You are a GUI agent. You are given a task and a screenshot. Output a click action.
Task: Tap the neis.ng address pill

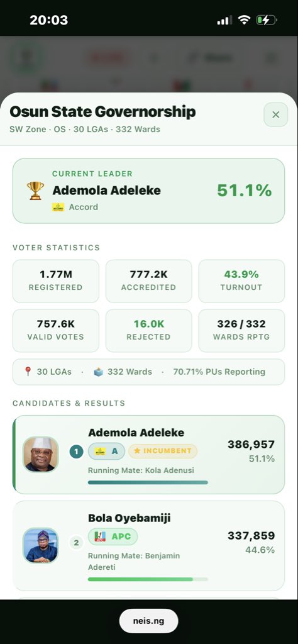tap(148, 621)
